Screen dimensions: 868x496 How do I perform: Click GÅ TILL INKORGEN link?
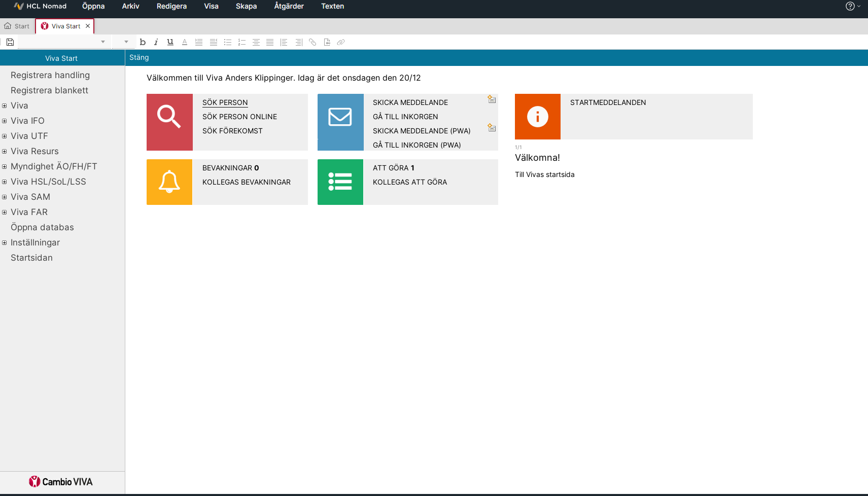point(405,117)
